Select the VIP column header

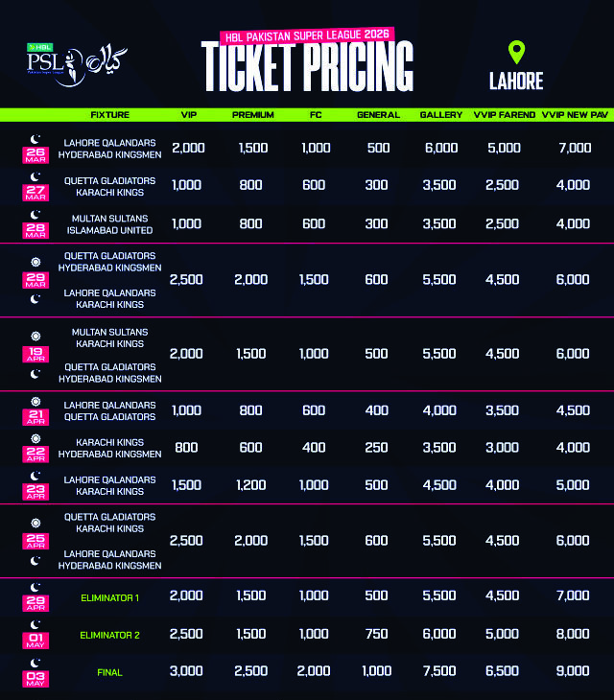point(190,115)
